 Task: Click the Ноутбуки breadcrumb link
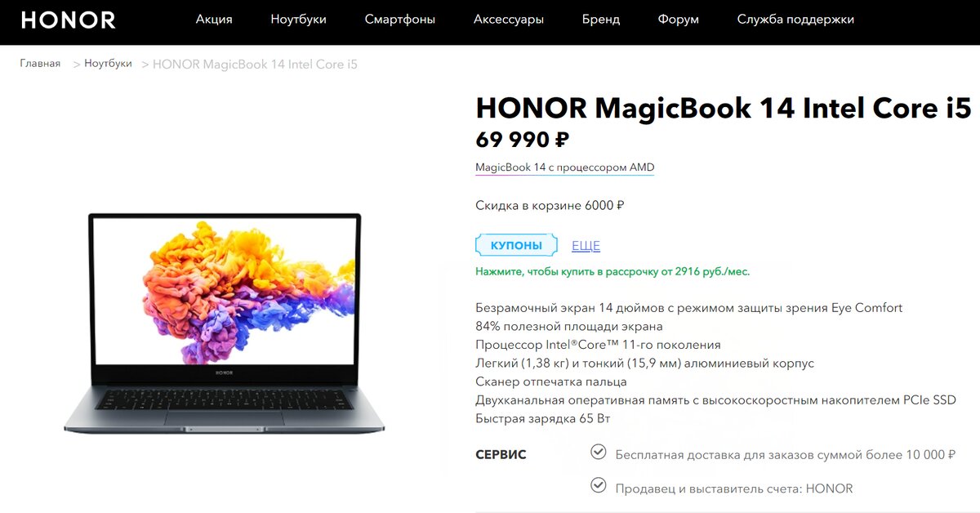pos(108,64)
